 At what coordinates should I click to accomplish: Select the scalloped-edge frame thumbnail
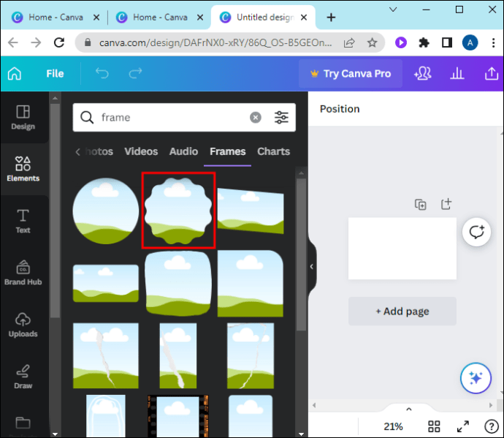pos(178,210)
